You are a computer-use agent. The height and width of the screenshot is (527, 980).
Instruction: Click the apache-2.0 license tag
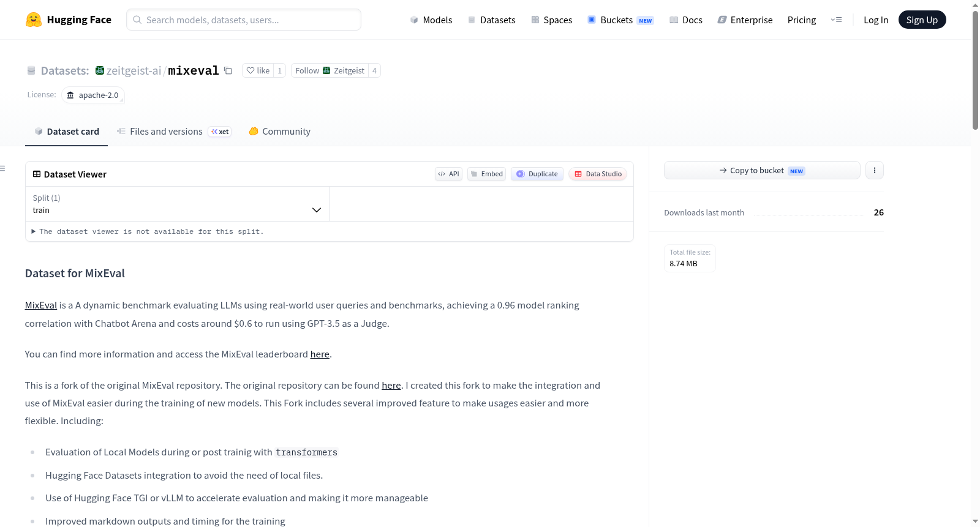(x=93, y=95)
